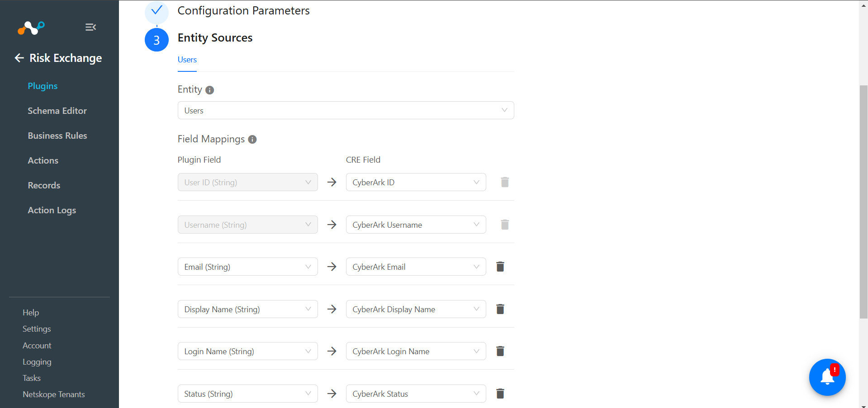Collapse the sidebar with the hamburger icon

pos(90,27)
